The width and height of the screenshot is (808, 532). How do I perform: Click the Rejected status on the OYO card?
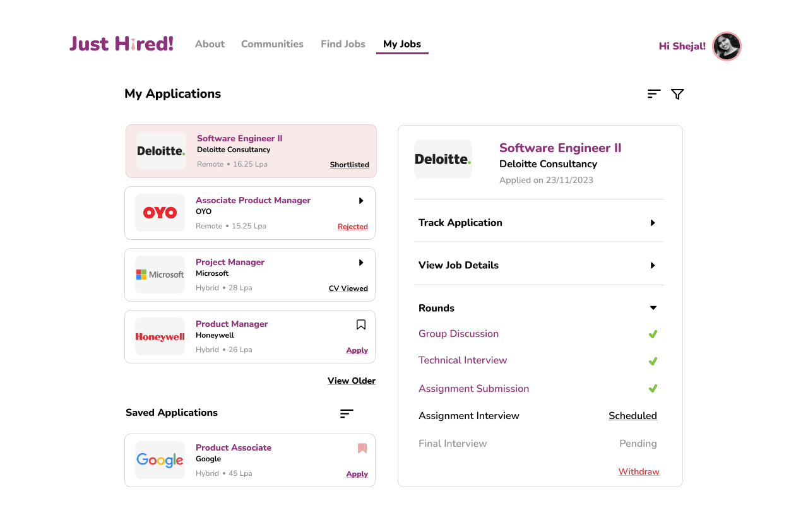point(353,227)
